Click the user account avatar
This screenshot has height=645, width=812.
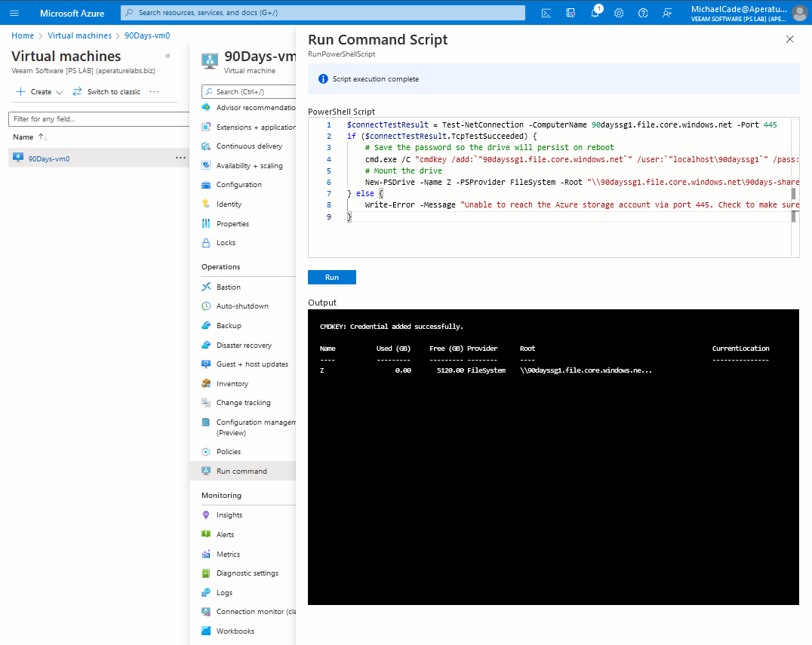799,13
